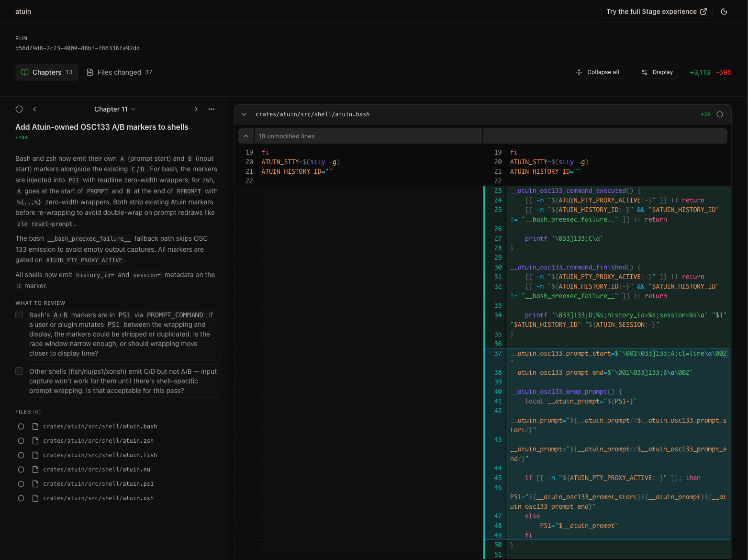Click the chapter title Add Atuin-owned OSC133 A/B markers
748x560 pixels.
(102, 127)
